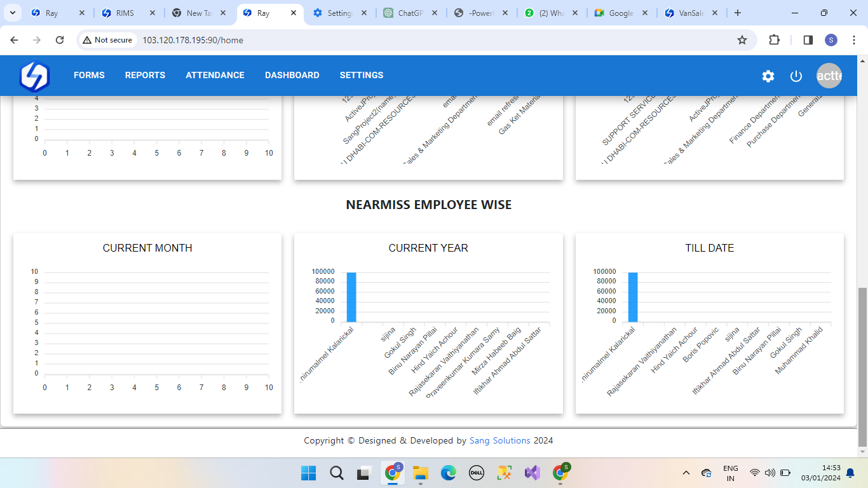This screenshot has height=488, width=868.
Task: Click the power logout icon
Action: tap(796, 76)
